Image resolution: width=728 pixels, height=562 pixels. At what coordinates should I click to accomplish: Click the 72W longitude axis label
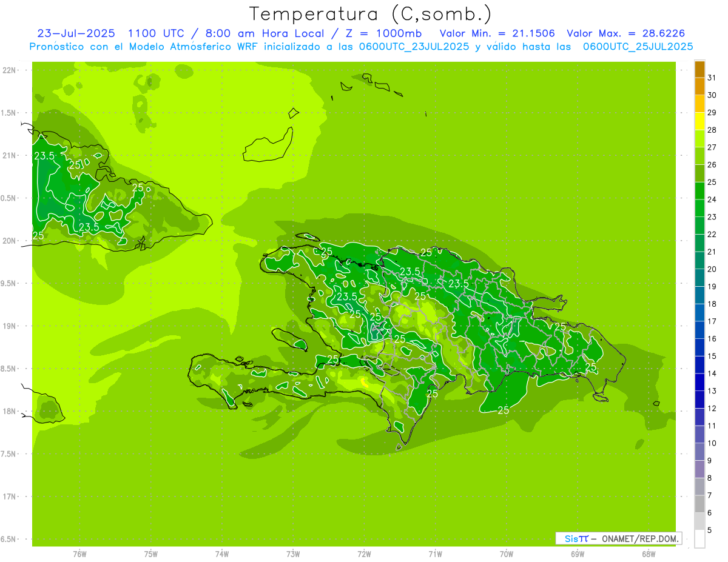tap(364, 554)
